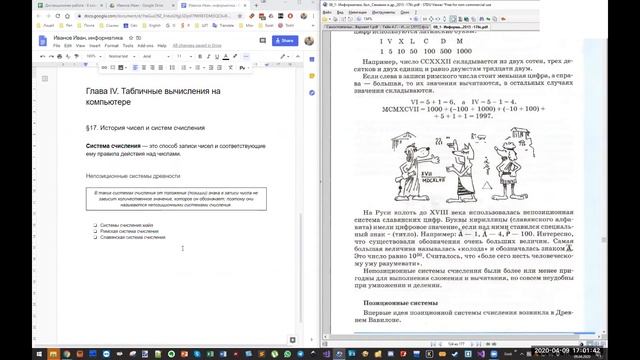Screen dimensions: 640x360
Task: Activate the paint format tool
Action: tap(76, 56)
